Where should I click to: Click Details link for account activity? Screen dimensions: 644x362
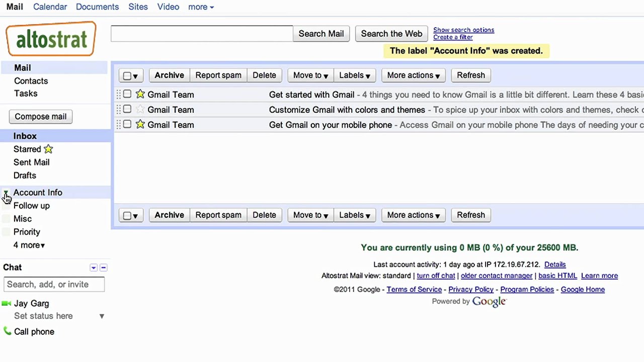pyautogui.click(x=555, y=264)
